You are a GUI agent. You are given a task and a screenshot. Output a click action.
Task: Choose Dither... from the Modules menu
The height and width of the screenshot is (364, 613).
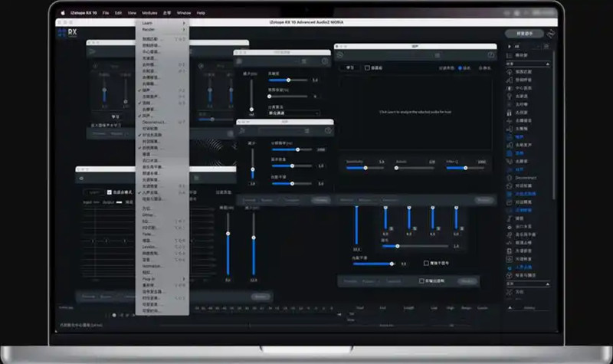coord(162,215)
